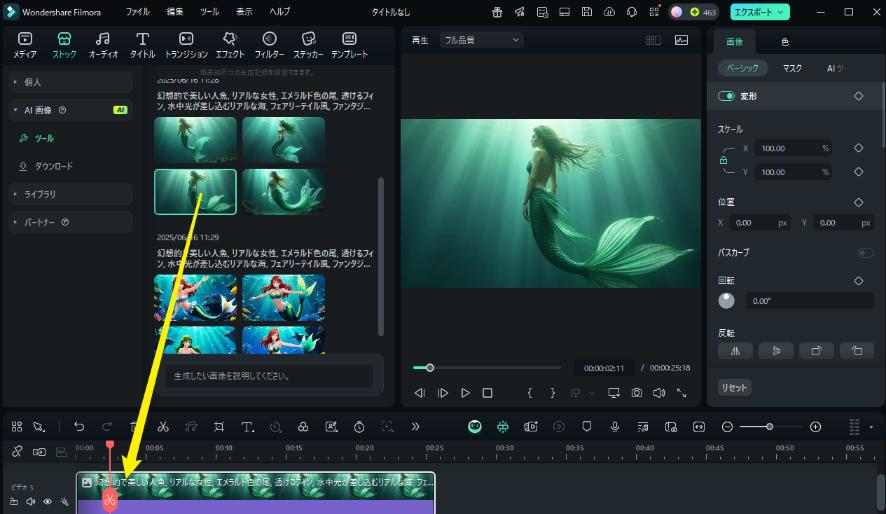
Task: Select the crop tool in timeline toolbar
Action: click(219, 427)
